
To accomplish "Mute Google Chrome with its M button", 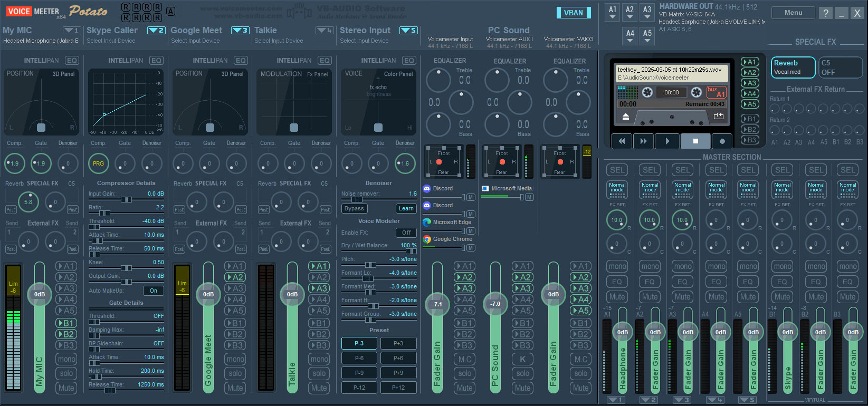I will click(471, 248).
